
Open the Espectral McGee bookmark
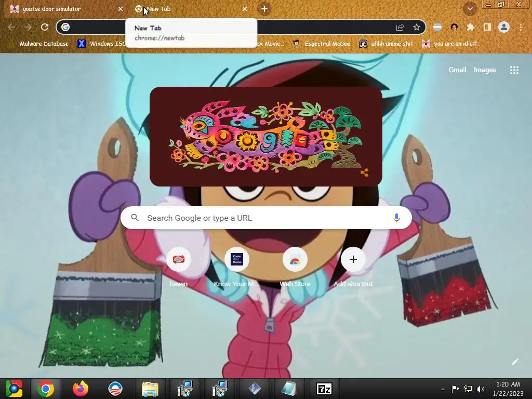[x=321, y=44]
